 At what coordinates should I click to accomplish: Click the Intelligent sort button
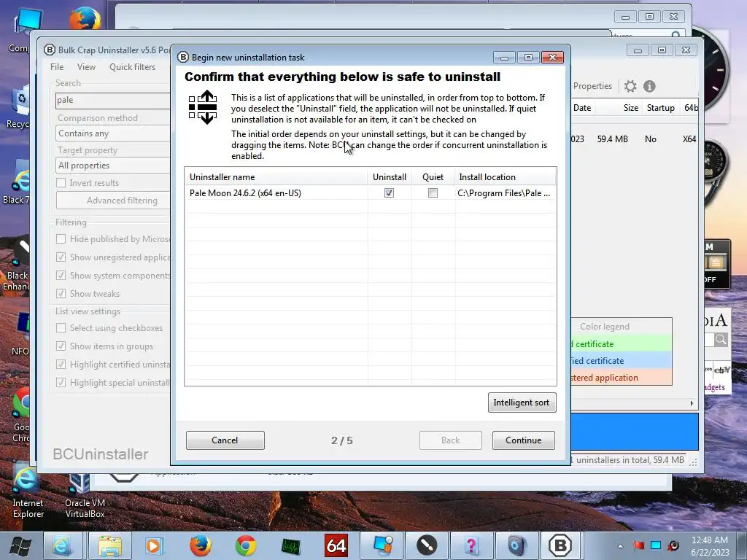click(x=522, y=402)
